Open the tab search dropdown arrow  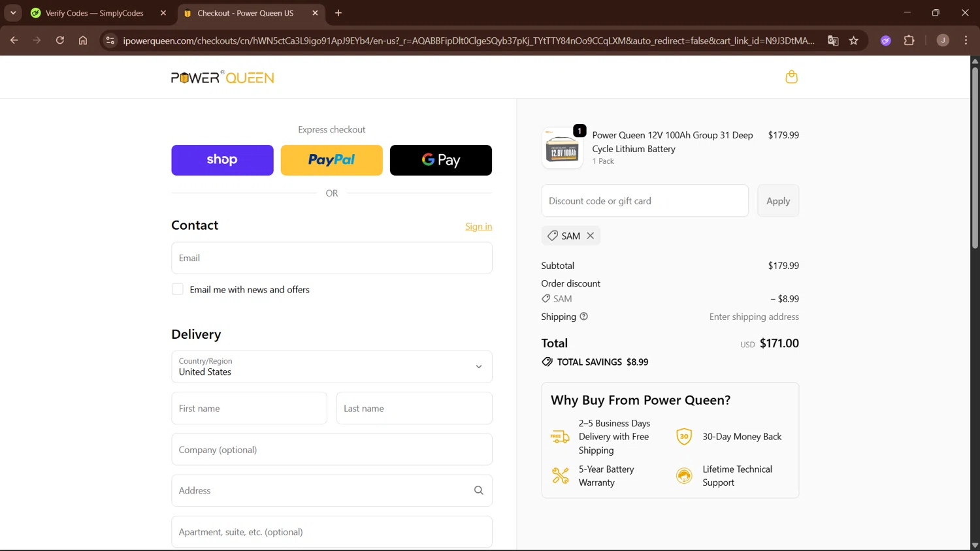(x=13, y=13)
